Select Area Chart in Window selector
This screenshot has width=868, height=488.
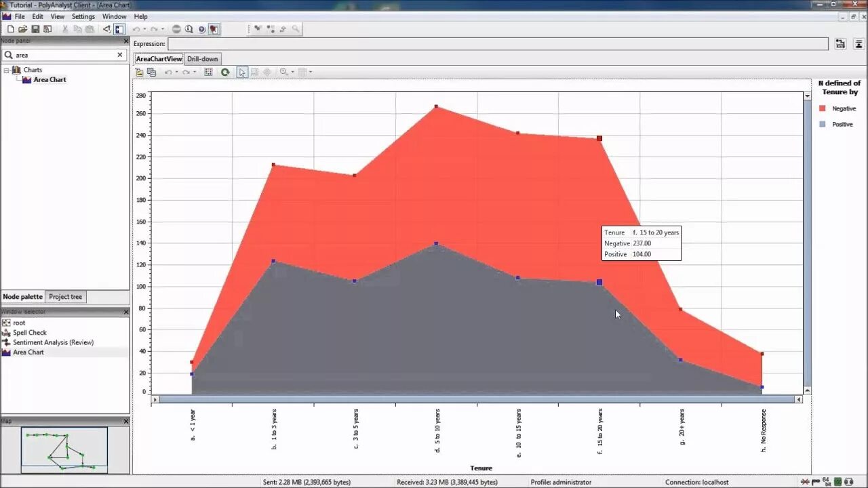click(x=28, y=352)
